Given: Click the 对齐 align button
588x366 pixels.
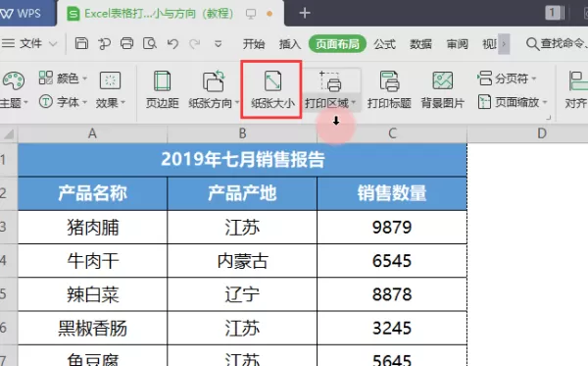Looking at the screenshot, I should pos(576,90).
